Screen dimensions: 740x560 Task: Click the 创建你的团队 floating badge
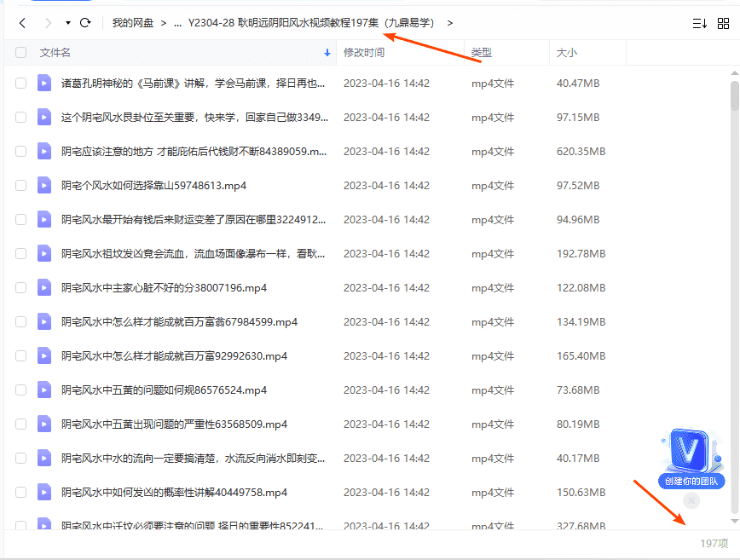[691, 481]
